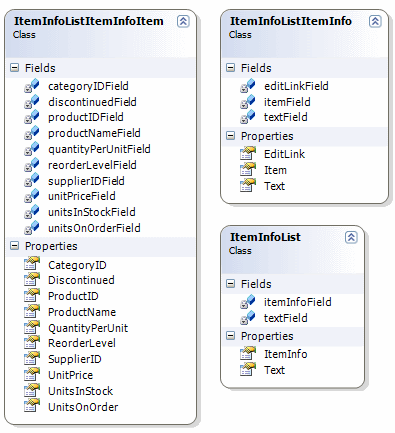
Task: Click the QuantityPerUnit property icon
Action: coord(32,327)
